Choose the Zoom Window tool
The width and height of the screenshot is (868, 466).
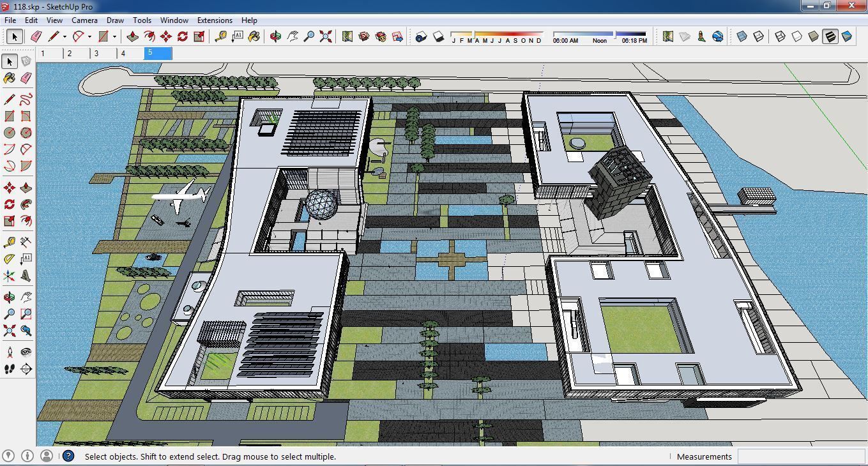coord(26,314)
